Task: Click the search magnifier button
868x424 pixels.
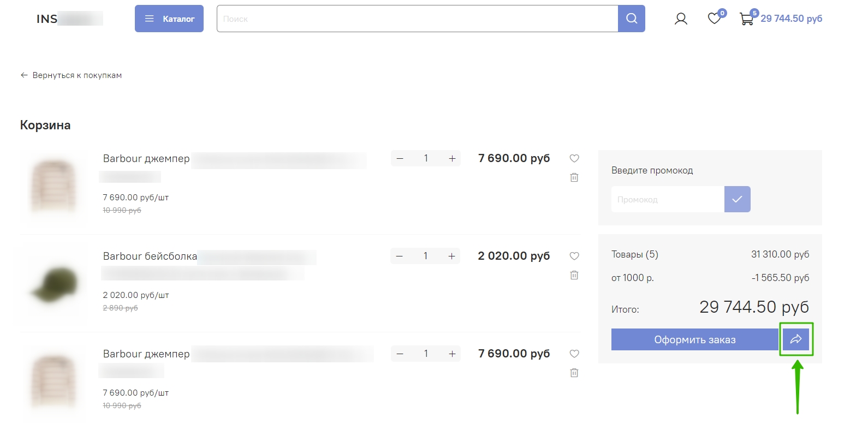Action: 632,19
